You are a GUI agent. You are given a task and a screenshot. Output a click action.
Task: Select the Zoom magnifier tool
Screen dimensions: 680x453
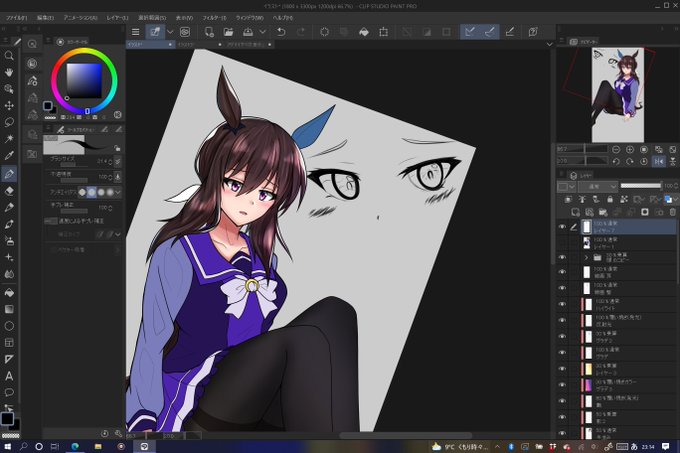pyautogui.click(x=9, y=55)
